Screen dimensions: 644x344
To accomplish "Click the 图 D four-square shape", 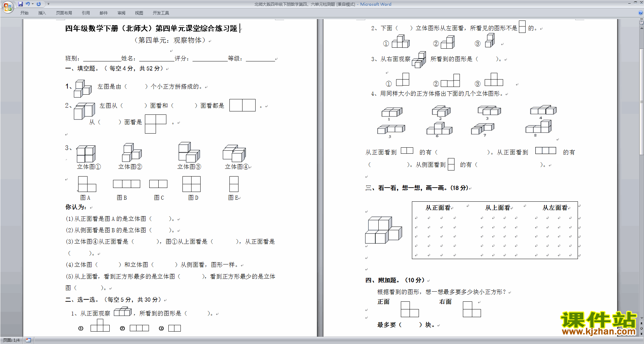I will pyautogui.click(x=192, y=184).
